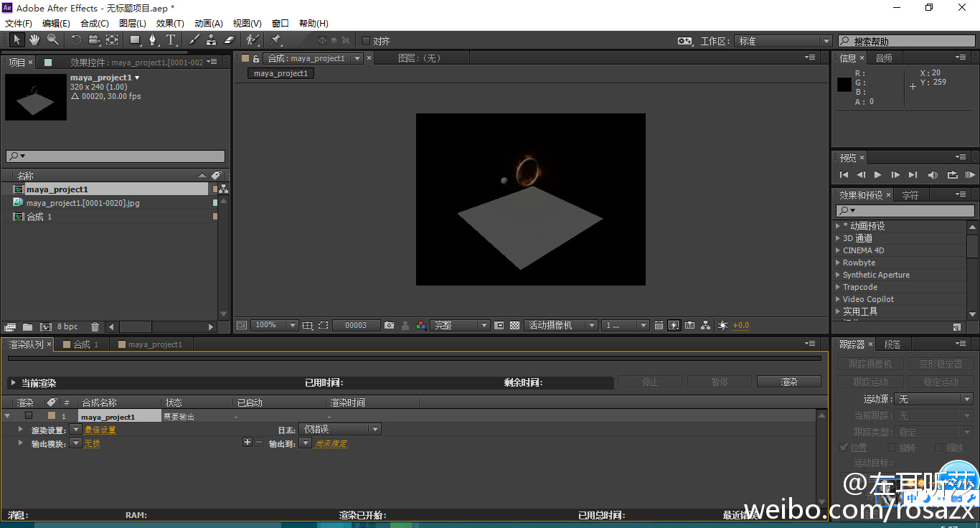Screen dimensions: 980x528
Task: Click the 渲染 render button
Action: (x=788, y=382)
